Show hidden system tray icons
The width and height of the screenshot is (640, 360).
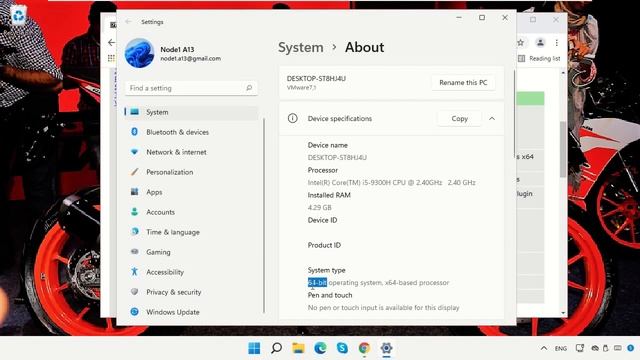click(x=544, y=348)
